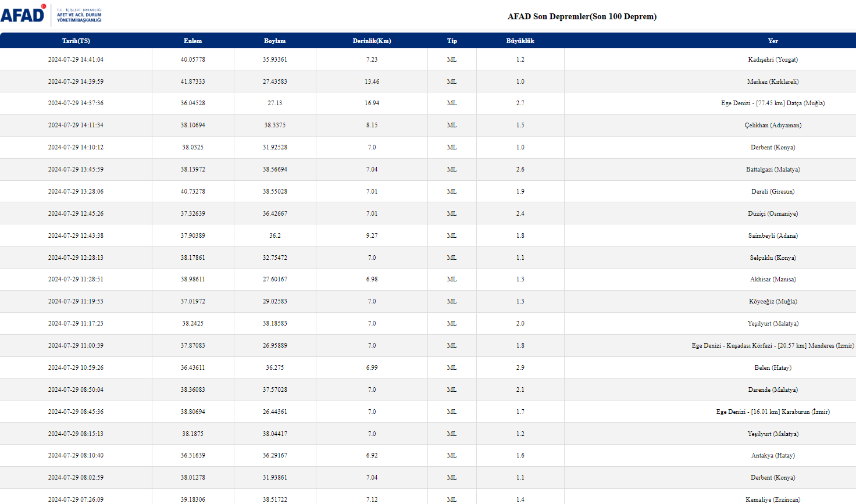Select location Belen (Hatay)
The width and height of the screenshot is (856, 504).
(x=773, y=367)
